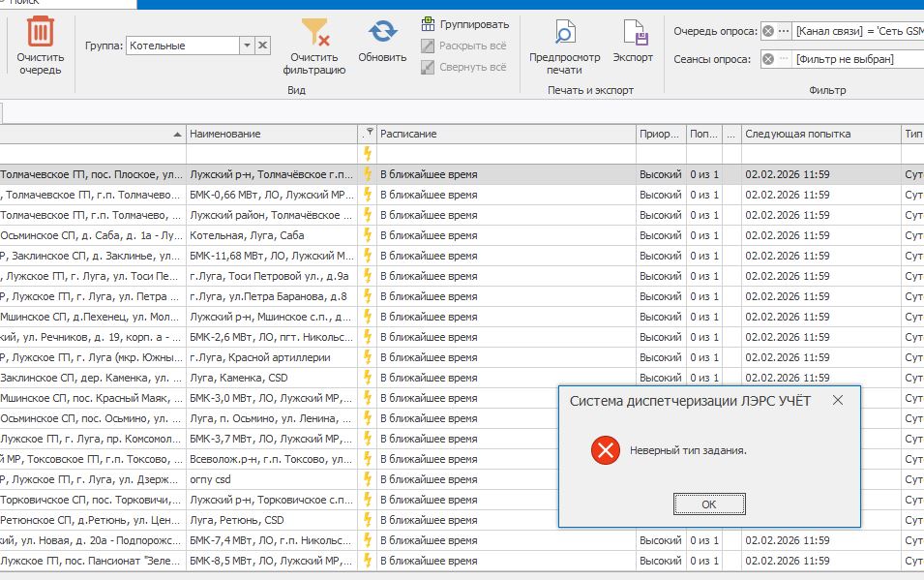Open Очередь опроса filter editor ellipsis
Screen dimensions: 924x580
(x=784, y=32)
